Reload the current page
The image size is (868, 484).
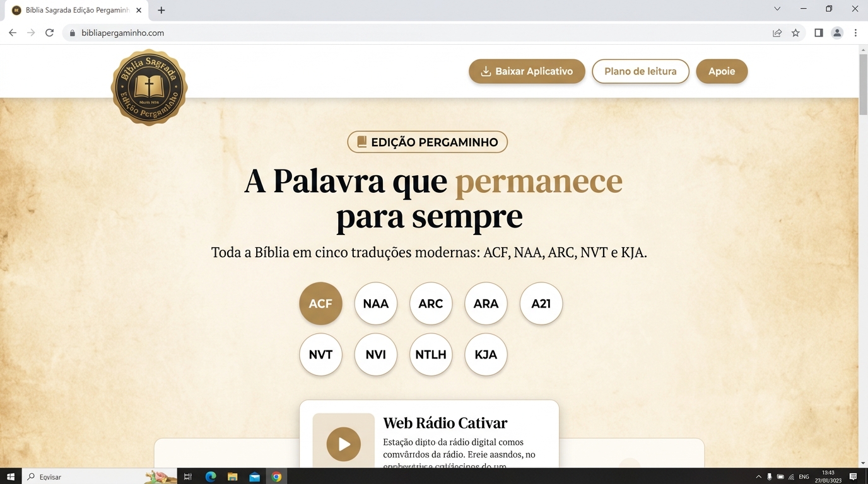pyautogui.click(x=49, y=33)
